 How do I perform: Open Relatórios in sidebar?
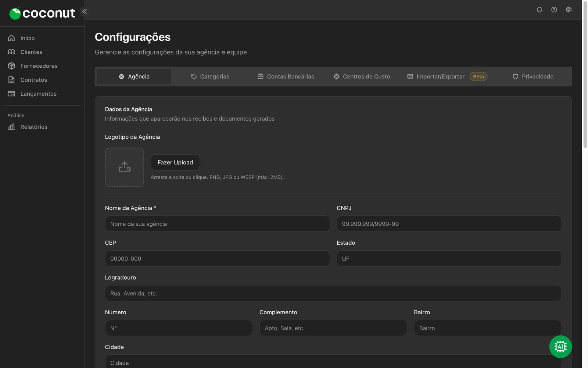[42, 127]
